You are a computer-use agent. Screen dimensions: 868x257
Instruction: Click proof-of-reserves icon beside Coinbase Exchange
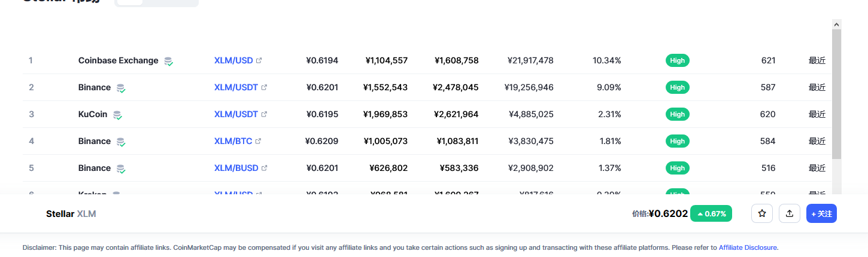pos(169,61)
